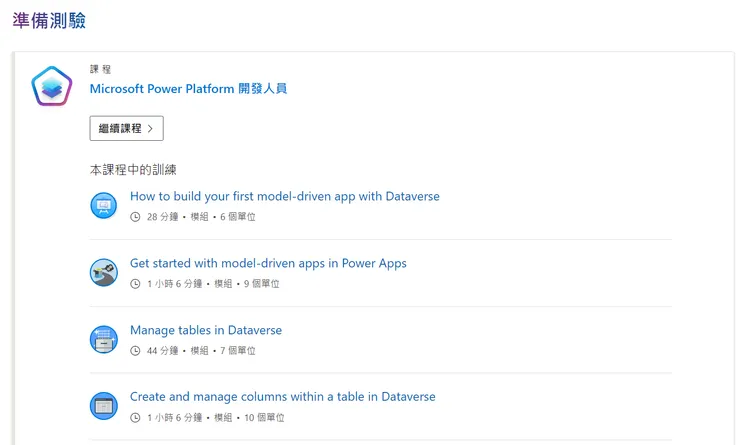This screenshot has width=740, height=445.
Task: Click the clock icon beside 44 分鐘
Action: click(136, 351)
